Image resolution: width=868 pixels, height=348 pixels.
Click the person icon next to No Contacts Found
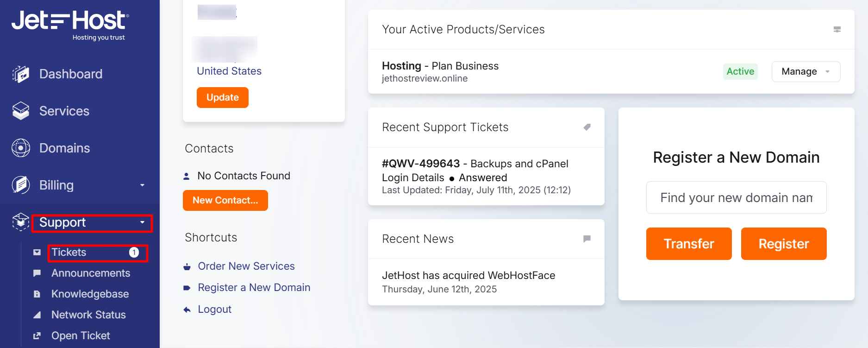pyautogui.click(x=187, y=176)
